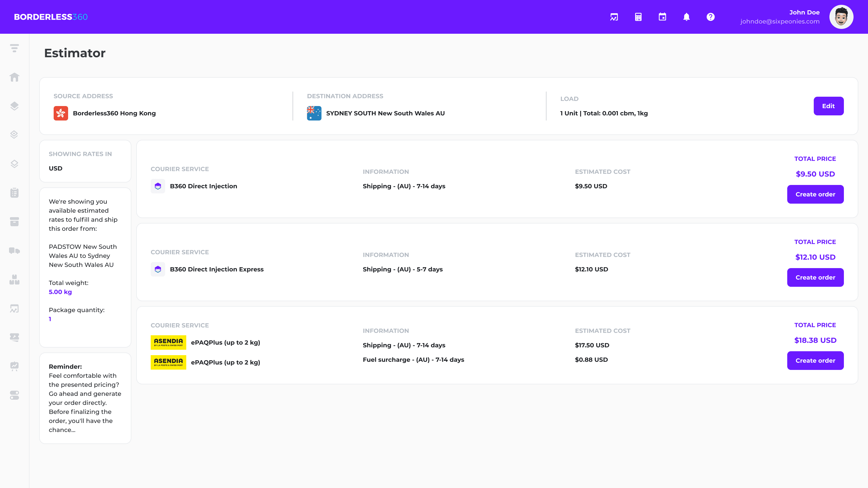Screen dimensions: 868x488
Task: Open the layers icon with diamond center
Action: [14, 135]
